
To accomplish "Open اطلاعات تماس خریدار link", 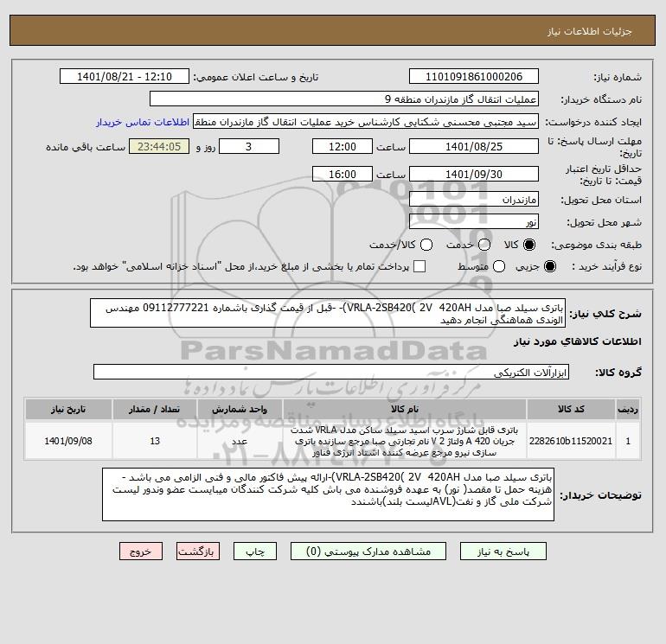I will [143, 122].
